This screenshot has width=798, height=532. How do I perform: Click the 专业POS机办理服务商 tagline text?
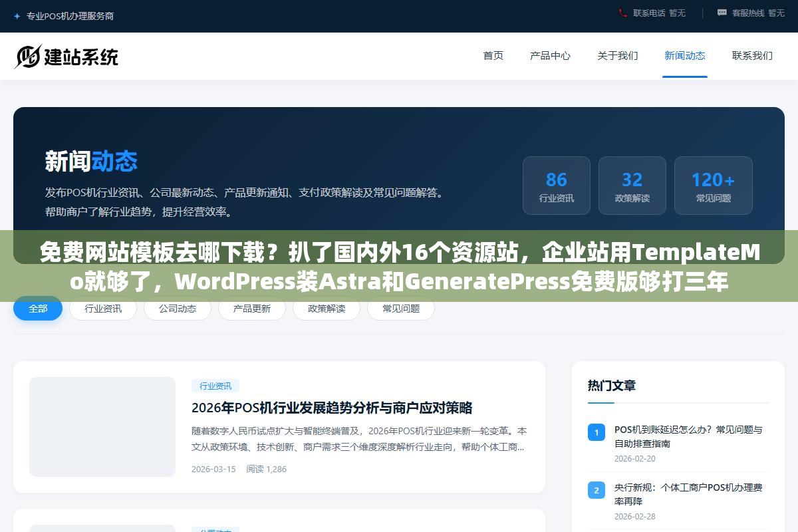(x=70, y=16)
